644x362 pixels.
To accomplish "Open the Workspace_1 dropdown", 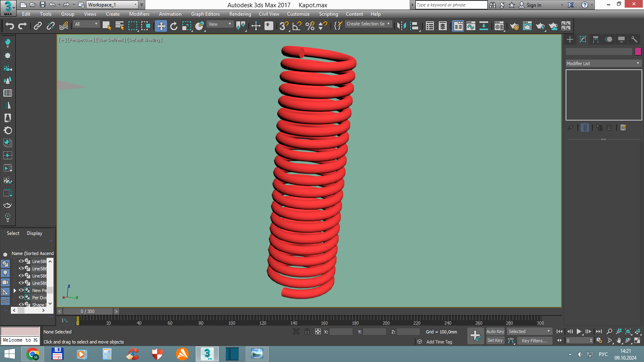I will pyautogui.click(x=113, y=5).
